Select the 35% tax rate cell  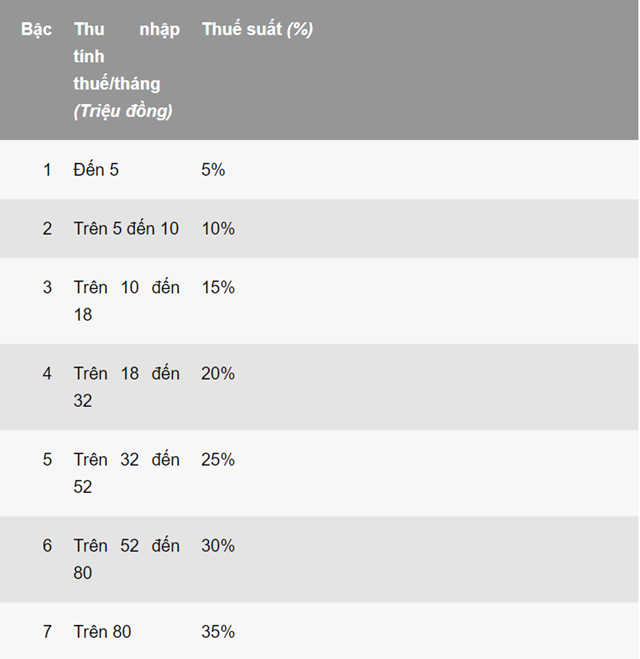coord(218,632)
